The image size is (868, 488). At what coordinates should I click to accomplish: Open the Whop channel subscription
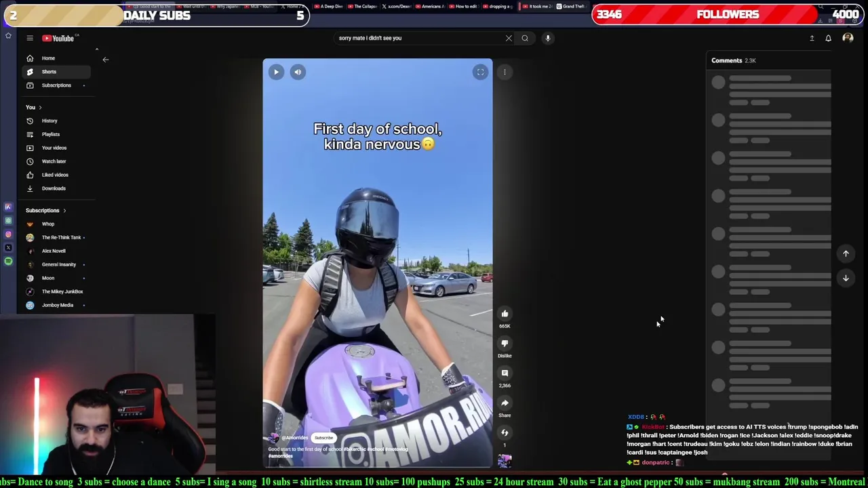pyautogui.click(x=57, y=224)
